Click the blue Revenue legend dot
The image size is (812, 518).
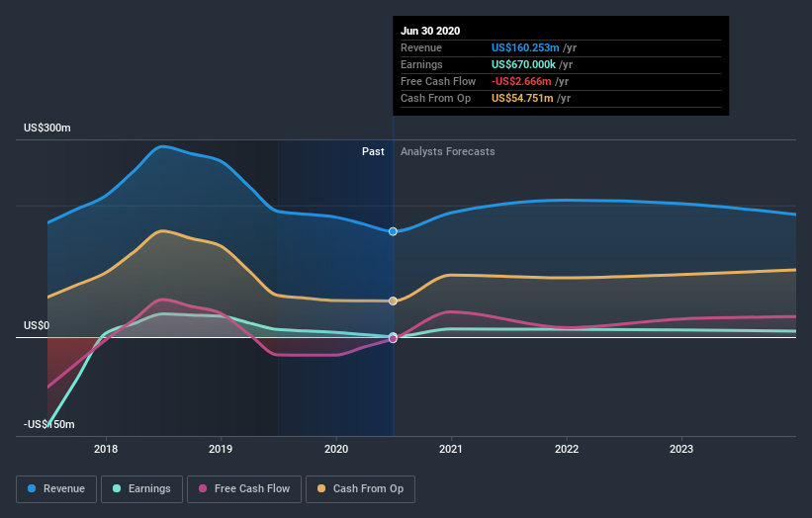[32, 488]
